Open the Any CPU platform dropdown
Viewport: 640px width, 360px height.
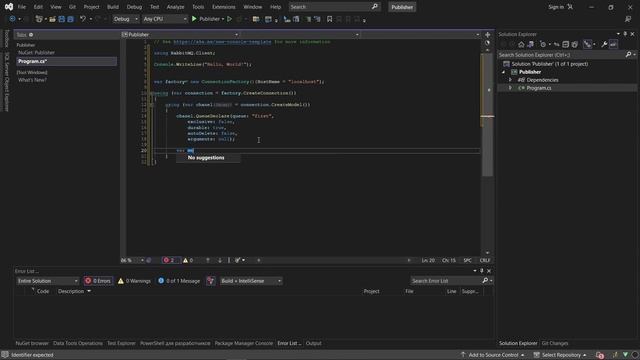[x=165, y=19]
